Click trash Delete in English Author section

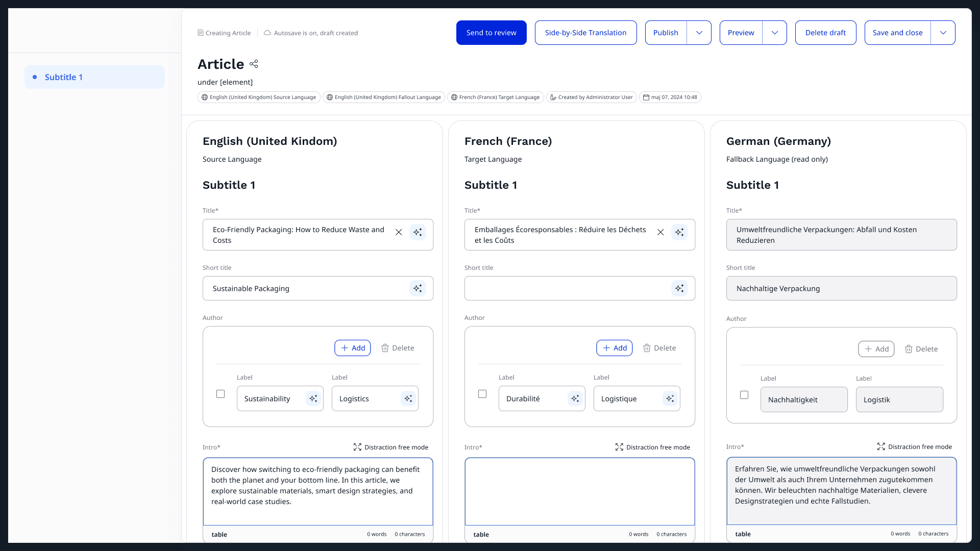(x=398, y=348)
